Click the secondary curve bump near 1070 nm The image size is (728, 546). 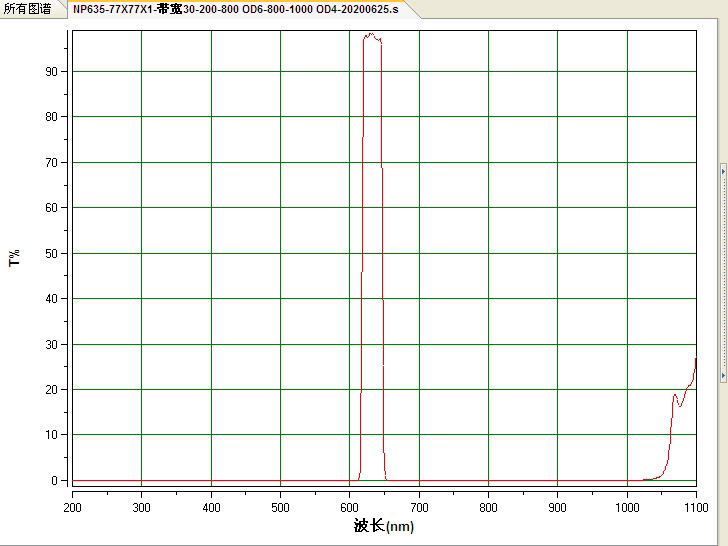tap(675, 395)
